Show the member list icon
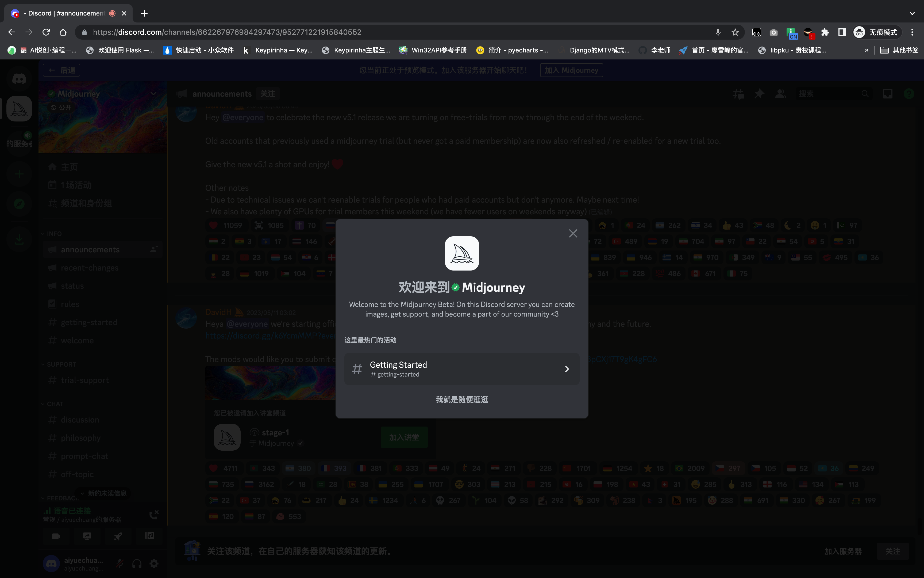The image size is (924, 578). pyautogui.click(x=780, y=94)
